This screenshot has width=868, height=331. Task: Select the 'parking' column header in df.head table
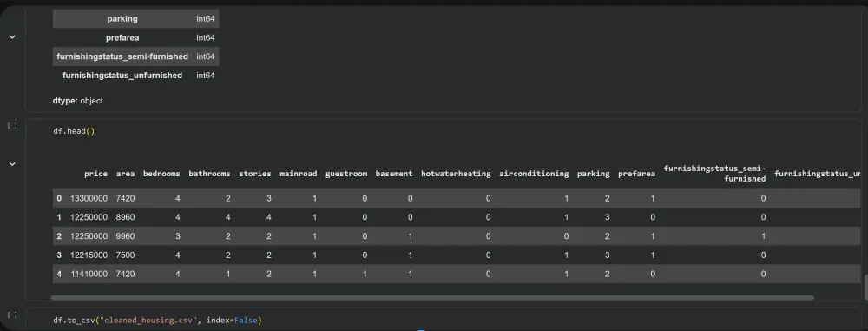pos(594,174)
